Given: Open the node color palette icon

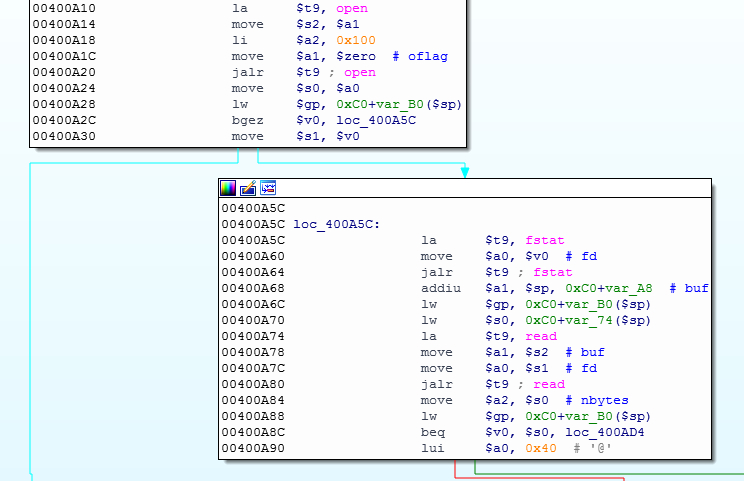Looking at the screenshot, I should [x=228, y=188].
